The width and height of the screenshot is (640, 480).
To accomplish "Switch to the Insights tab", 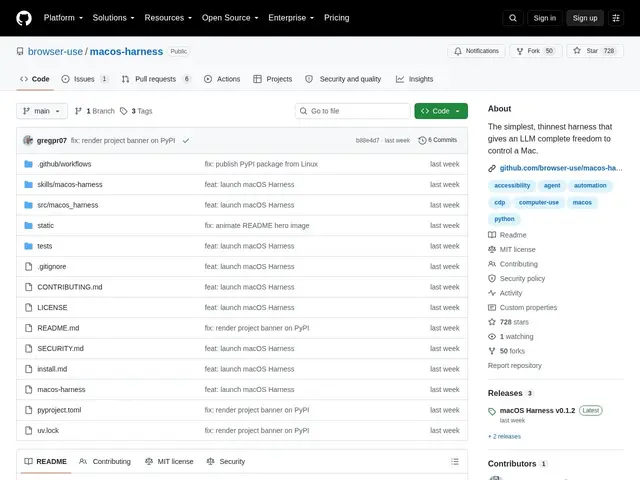I will 415,79.
